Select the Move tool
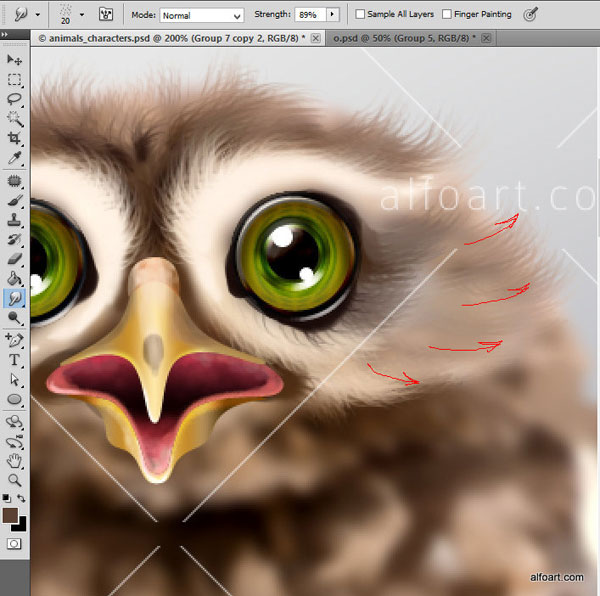Viewport: 600px width, 596px height. [15, 59]
